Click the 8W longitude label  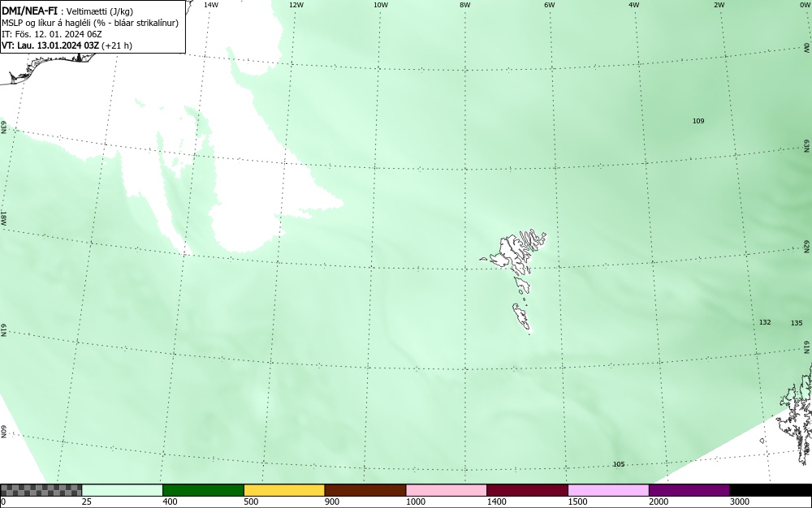pyautogui.click(x=465, y=5)
